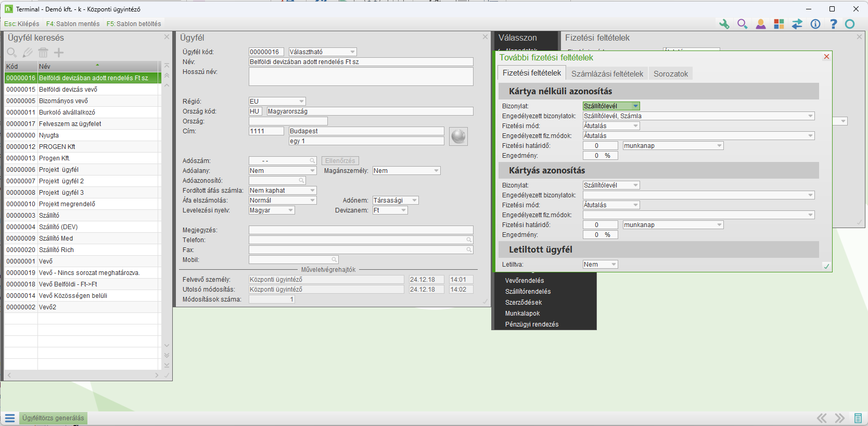Click the plus icon to add customer
This screenshot has height=426, width=868.
point(59,53)
